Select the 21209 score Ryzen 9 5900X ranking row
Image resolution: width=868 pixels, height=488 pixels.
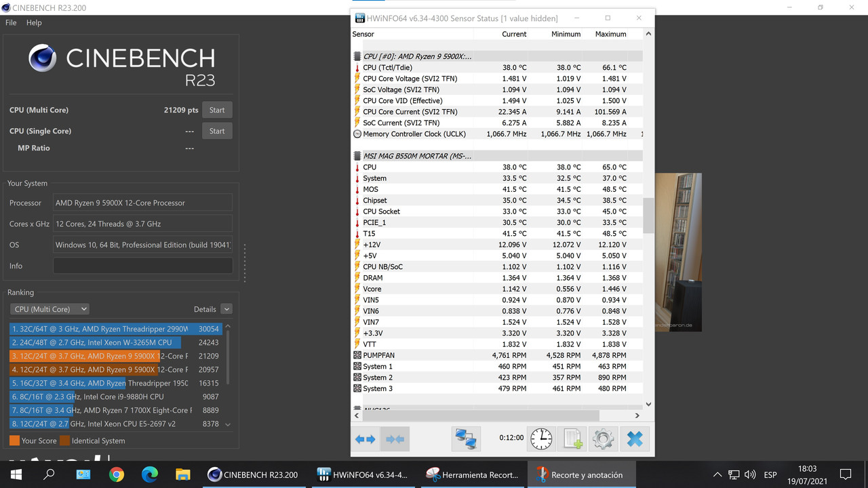tap(115, 356)
